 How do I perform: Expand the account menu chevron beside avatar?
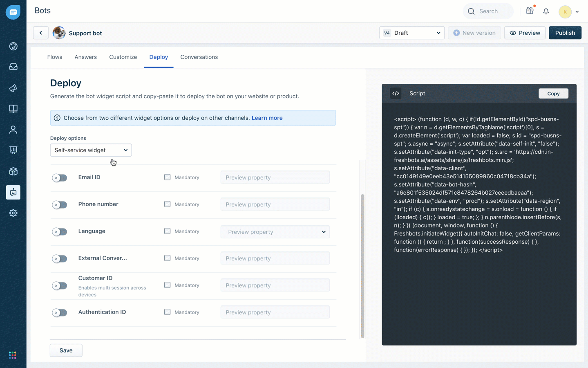point(577,12)
